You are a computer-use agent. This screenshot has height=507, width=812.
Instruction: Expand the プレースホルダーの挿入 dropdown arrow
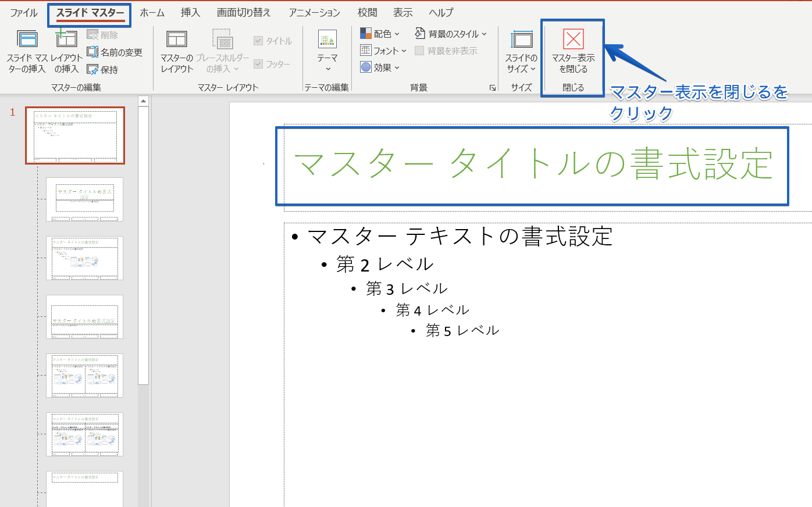[x=237, y=69]
